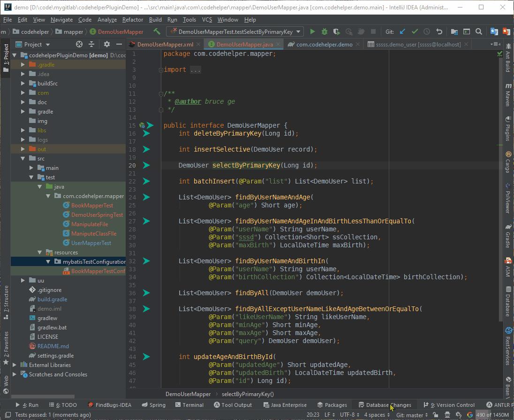Revert changes with the undo arrow icon
The image size is (514, 420).
tap(439, 31)
